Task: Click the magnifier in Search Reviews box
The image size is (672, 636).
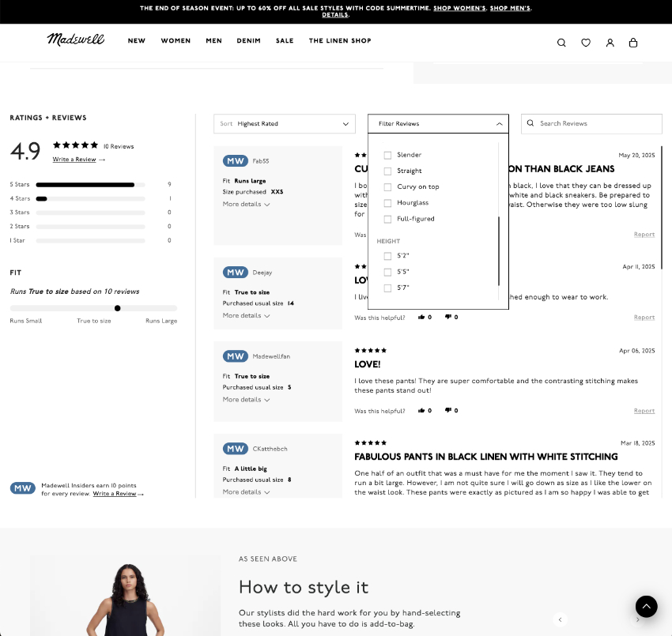Action: pos(530,123)
